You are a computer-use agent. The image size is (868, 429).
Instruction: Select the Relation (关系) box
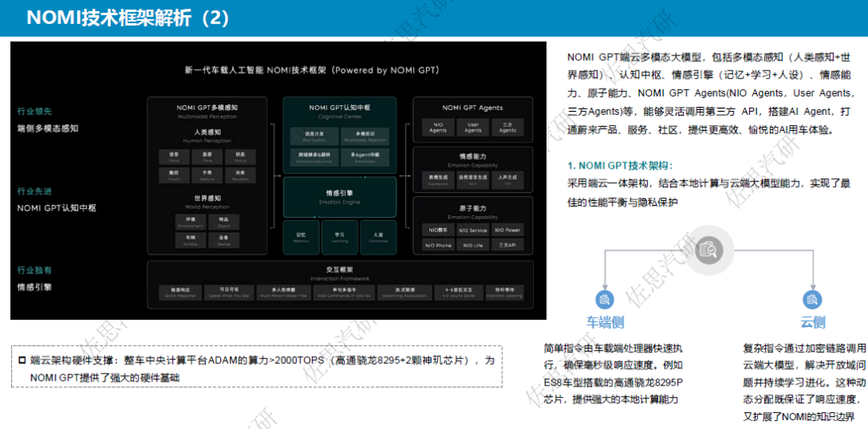pyautogui.click(x=240, y=175)
